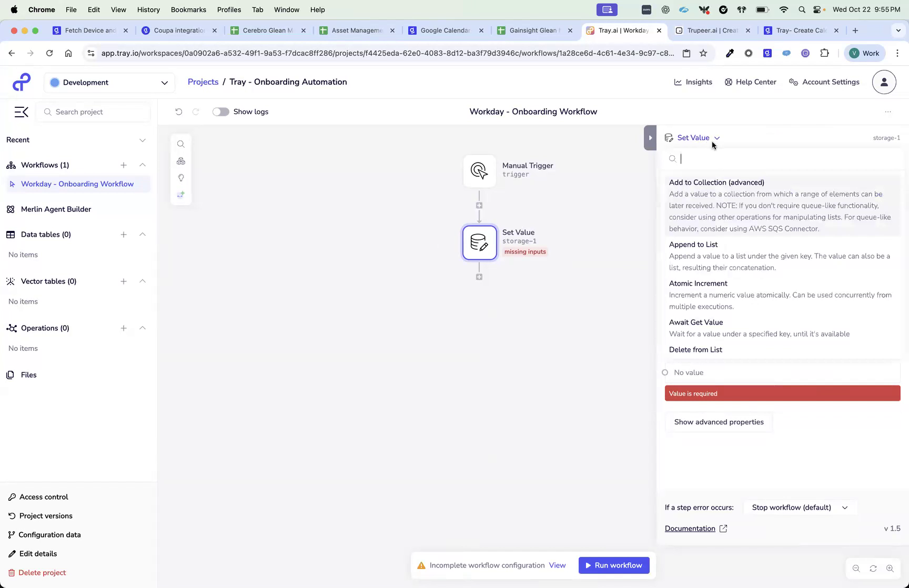Click the Search project input field
This screenshot has height=588, width=909.
point(93,111)
